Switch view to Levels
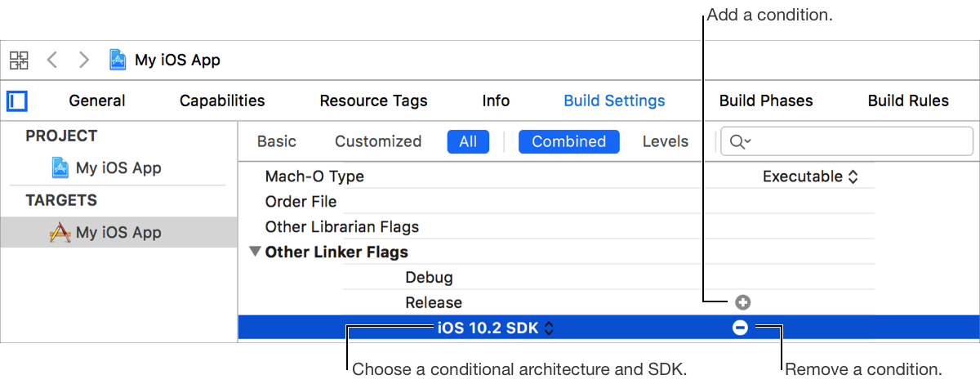The width and height of the screenshot is (980, 384). tap(665, 141)
